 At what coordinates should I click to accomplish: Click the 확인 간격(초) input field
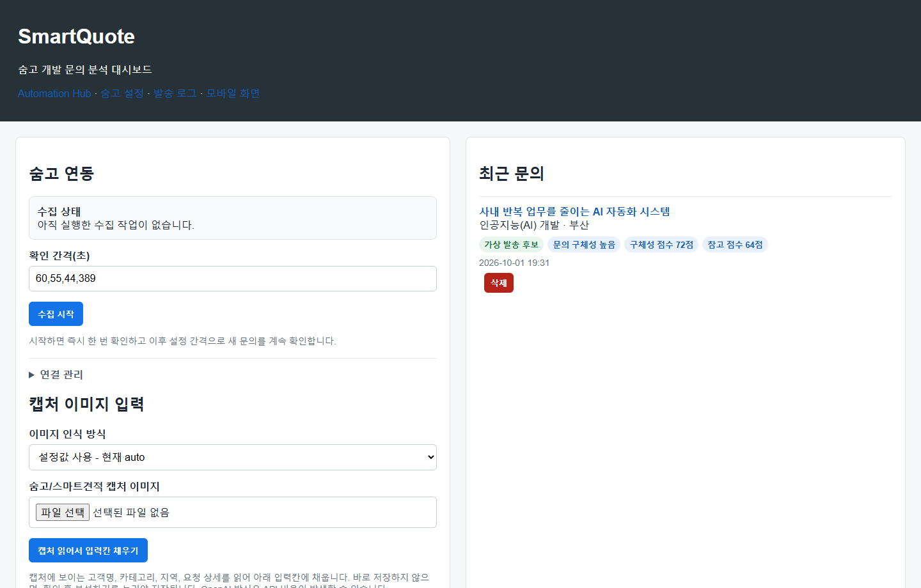point(233,279)
